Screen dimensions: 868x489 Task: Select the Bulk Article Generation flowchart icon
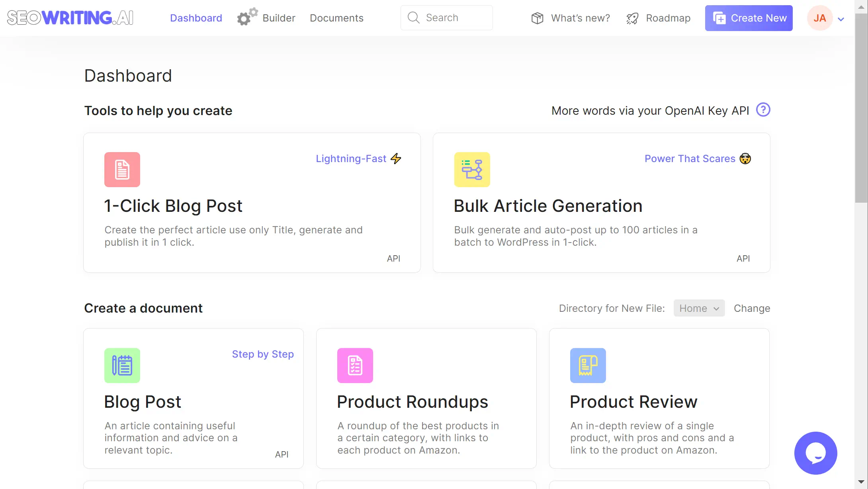(472, 170)
